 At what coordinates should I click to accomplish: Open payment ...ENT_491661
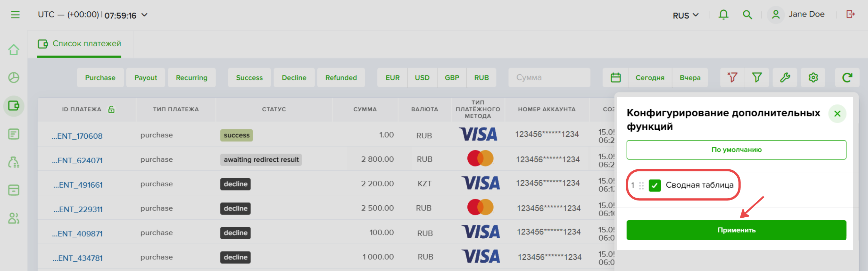pos(78,185)
